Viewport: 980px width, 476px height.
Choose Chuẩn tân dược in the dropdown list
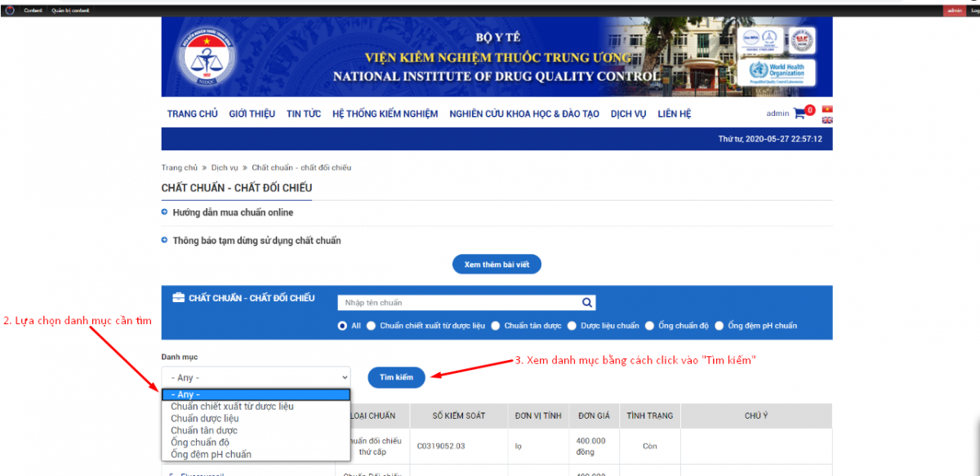point(256,430)
